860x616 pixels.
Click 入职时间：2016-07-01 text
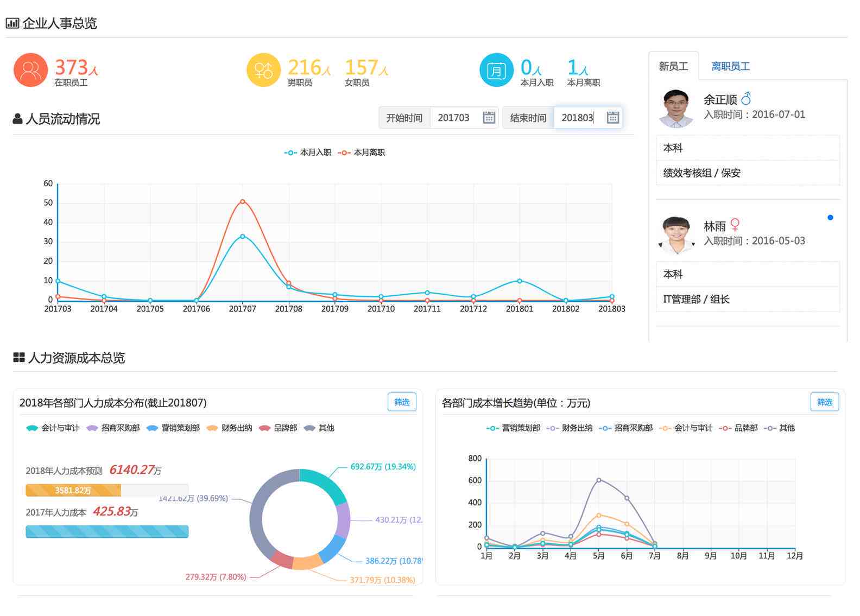(x=755, y=115)
